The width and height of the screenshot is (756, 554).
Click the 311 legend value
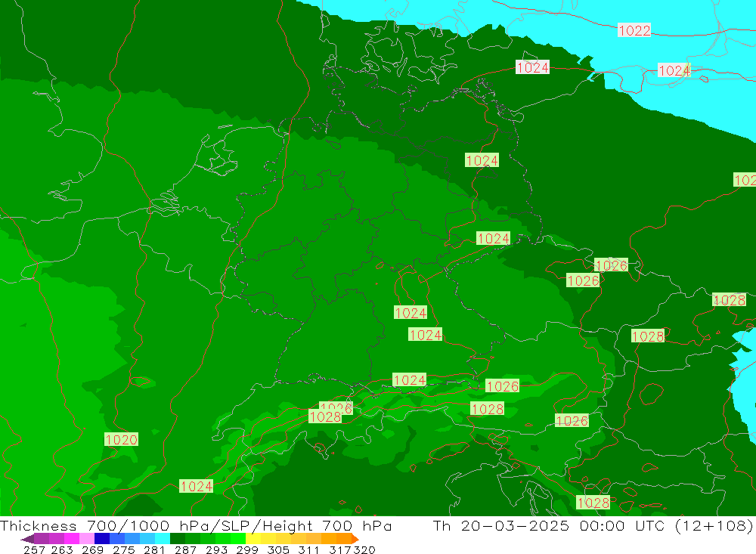pos(308,549)
